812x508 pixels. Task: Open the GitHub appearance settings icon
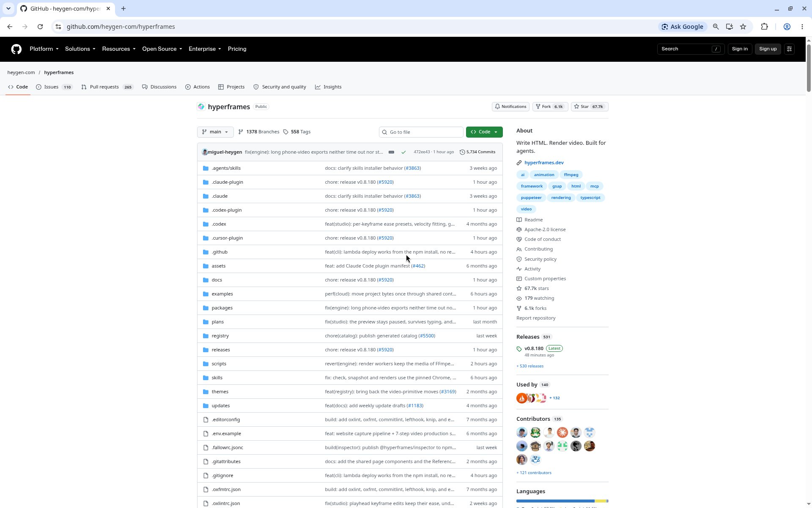(x=789, y=49)
